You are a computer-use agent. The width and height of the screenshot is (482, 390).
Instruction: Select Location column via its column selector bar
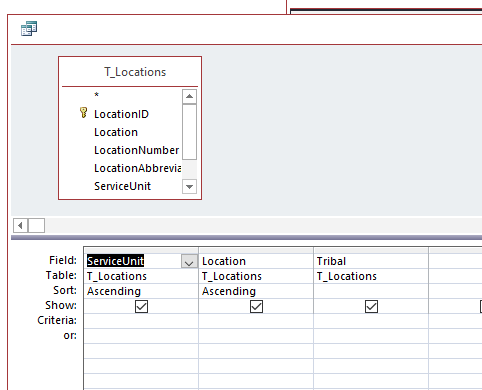(256, 250)
